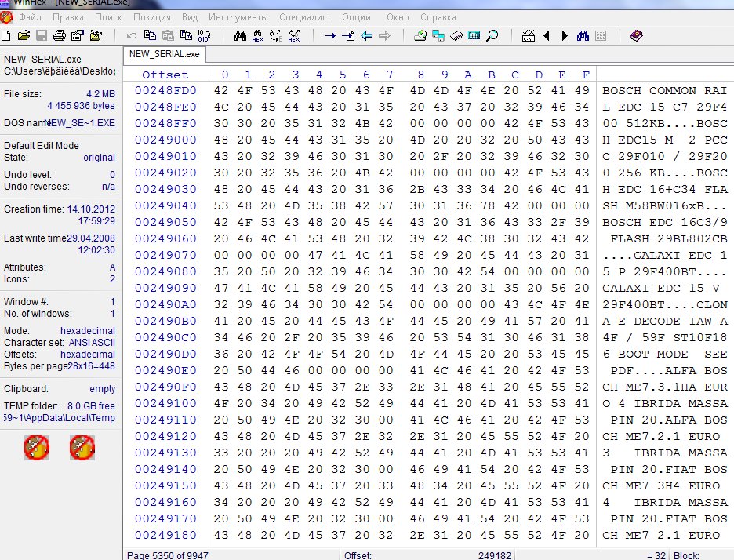Screen dimensions: 734x560
Task: Click the Print icon in the toolbar
Action: [59, 35]
